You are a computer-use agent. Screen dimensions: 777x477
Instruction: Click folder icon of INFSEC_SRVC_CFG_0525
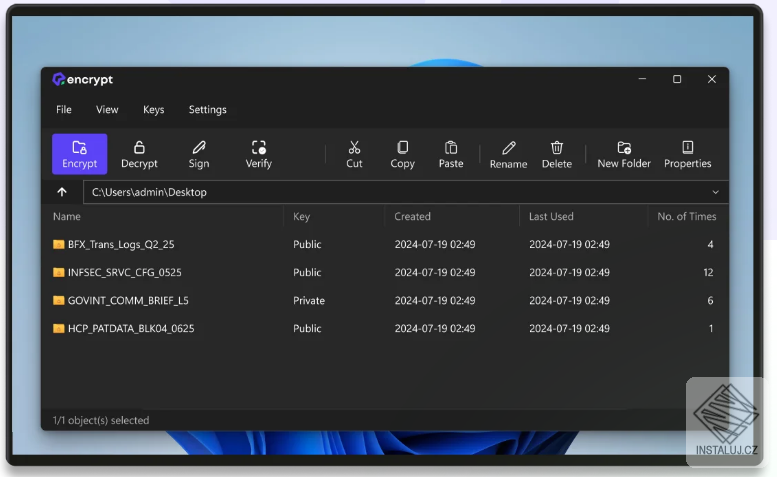(x=58, y=272)
